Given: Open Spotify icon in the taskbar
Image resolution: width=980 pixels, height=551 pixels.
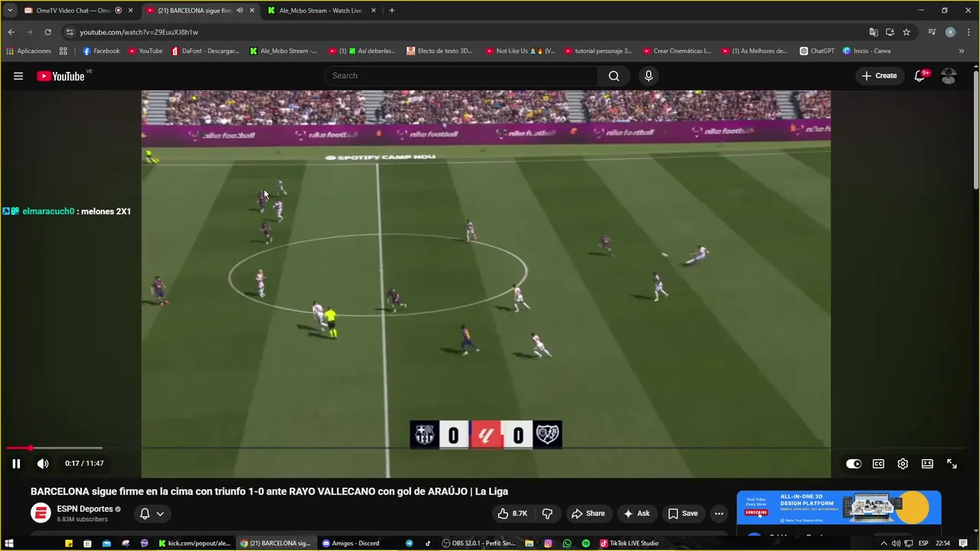Looking at the screenshot, I should (x=586, y=543).
